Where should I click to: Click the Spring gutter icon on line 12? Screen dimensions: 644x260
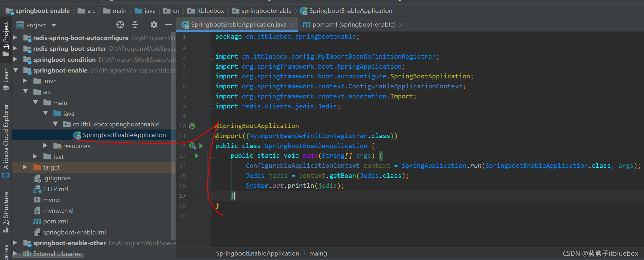click(193, 146)
